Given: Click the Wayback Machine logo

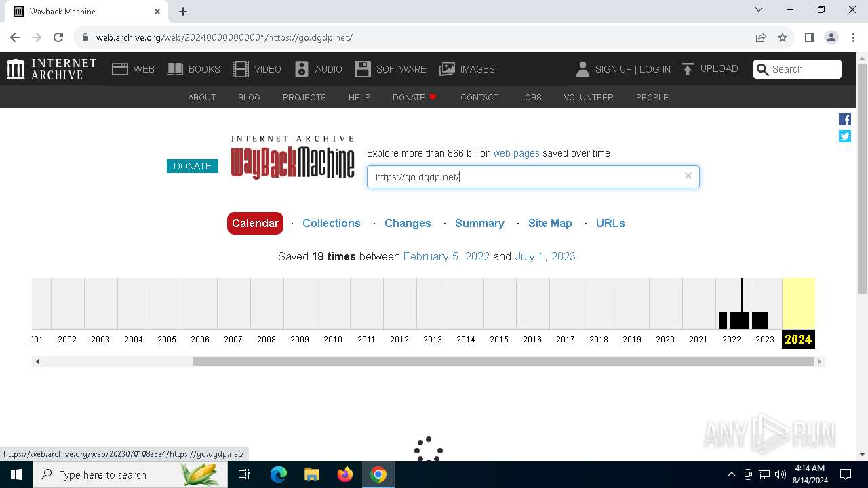Looking at the screenshot, I should tap(292, 157).
